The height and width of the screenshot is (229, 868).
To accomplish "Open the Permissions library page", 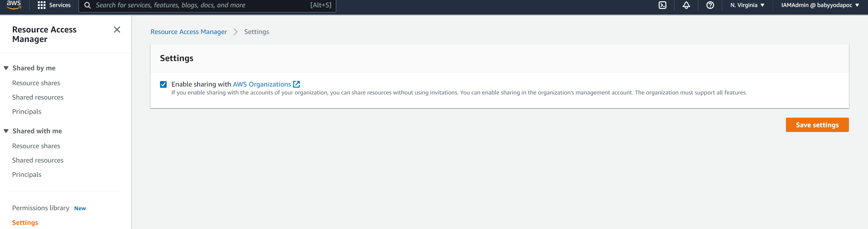I will (x=40, y=208).
